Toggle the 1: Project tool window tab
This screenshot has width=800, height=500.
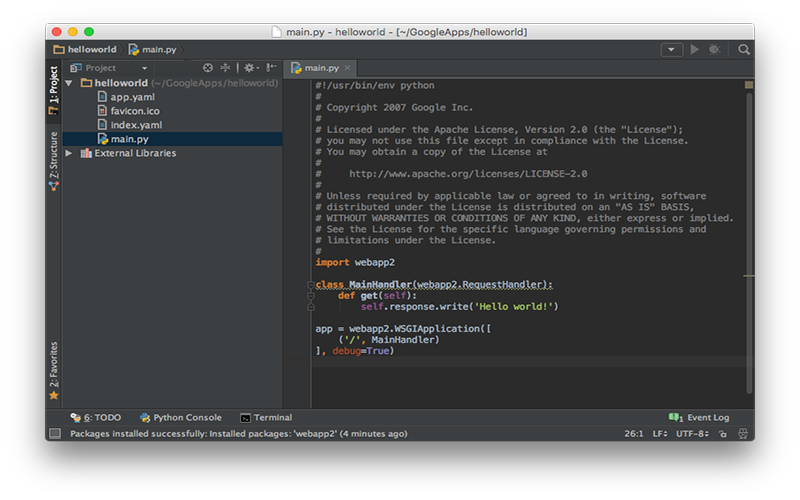click(54, 90)
